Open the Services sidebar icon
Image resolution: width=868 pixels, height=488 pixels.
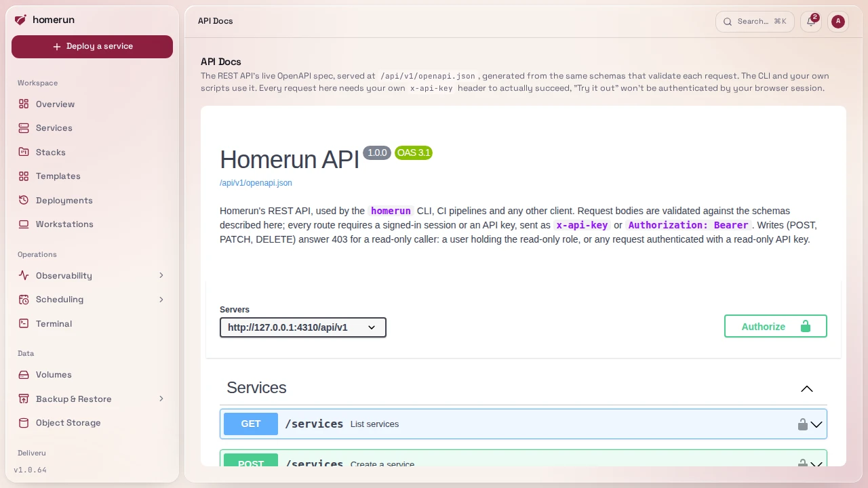click(x=24, y=128)
